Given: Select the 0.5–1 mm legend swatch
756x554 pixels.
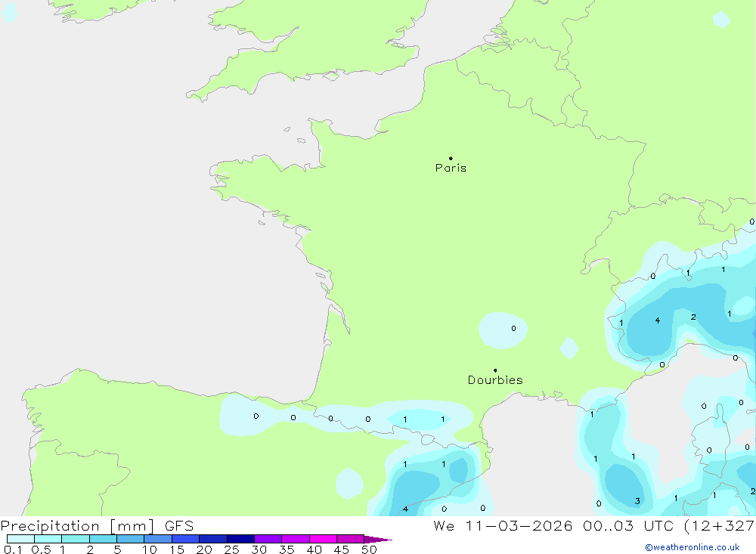Looking at the screenshot, I should coord(48,539).
